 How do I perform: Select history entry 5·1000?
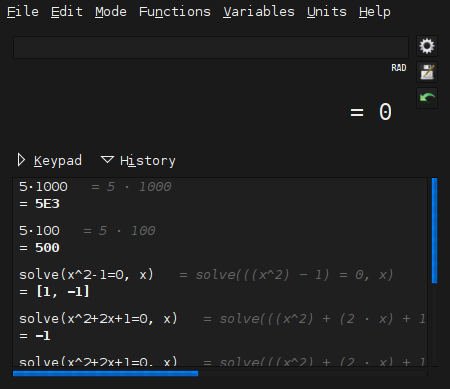(x=43, y=187)
